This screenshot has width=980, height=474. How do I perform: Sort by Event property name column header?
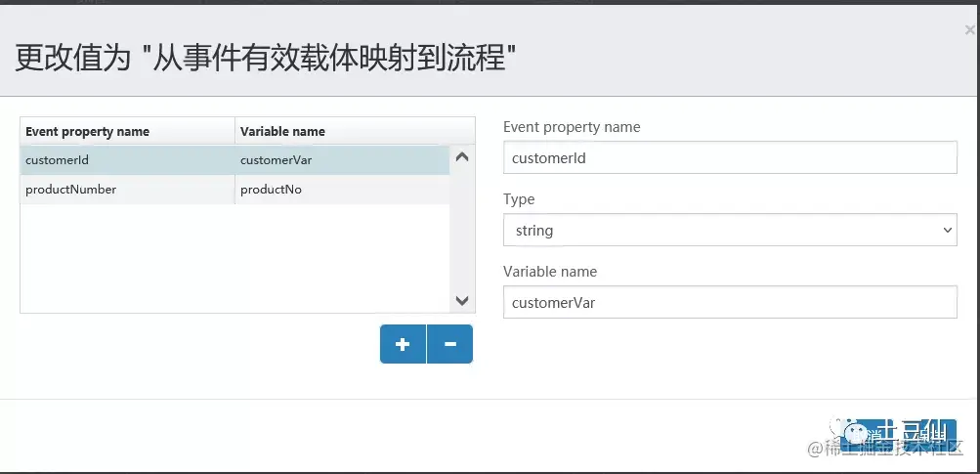tap(127, 131)
